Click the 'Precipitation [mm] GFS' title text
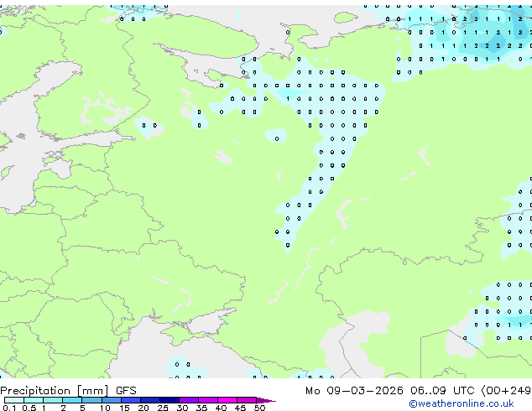 point(68,391)
